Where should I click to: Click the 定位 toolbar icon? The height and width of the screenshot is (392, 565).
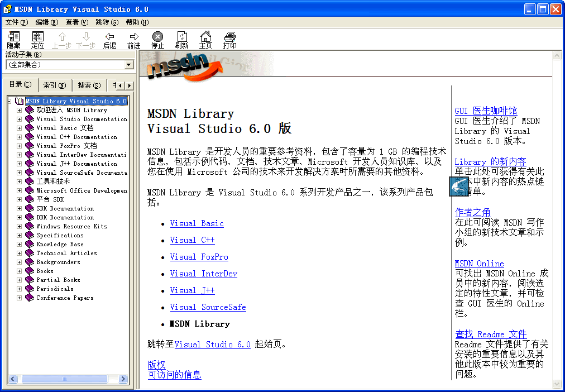37,39
